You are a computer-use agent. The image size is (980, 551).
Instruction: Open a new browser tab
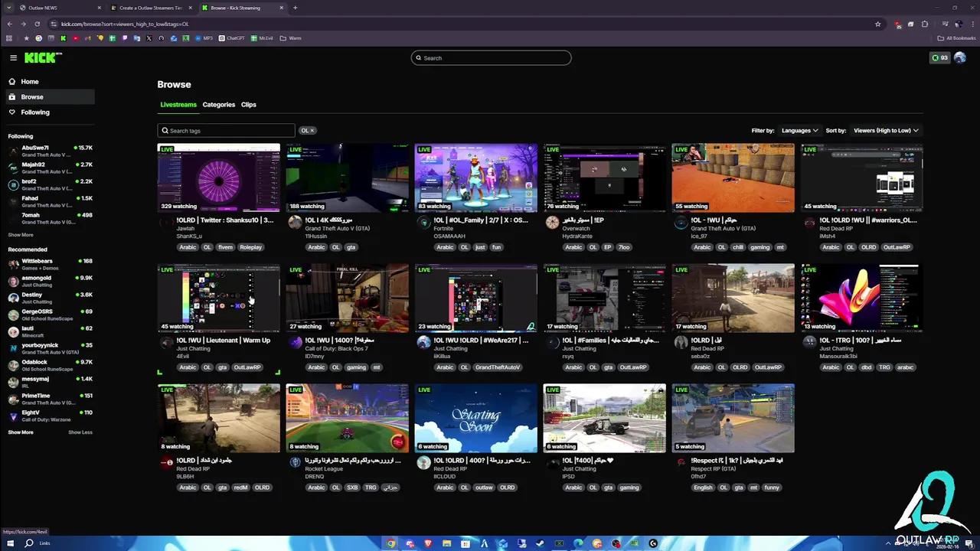[x=295, y=8]
